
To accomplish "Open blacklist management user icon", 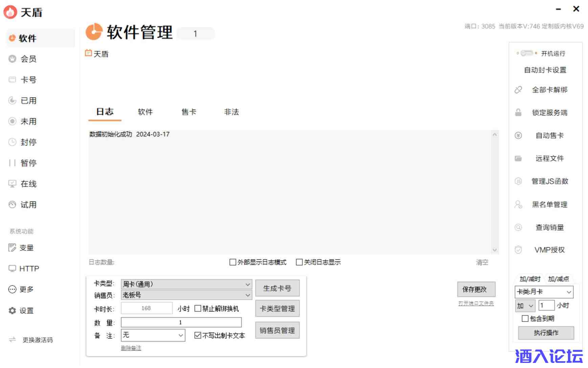I will (518, 204).
